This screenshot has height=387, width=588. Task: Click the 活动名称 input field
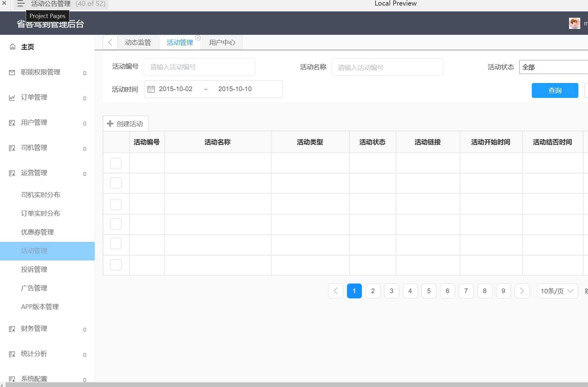tap(387, 67)
